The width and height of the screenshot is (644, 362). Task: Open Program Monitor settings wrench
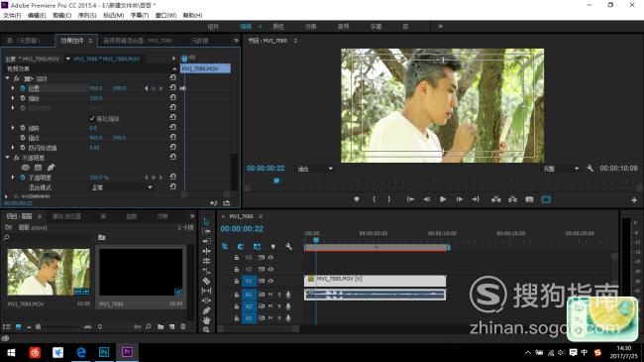(590, 169)
